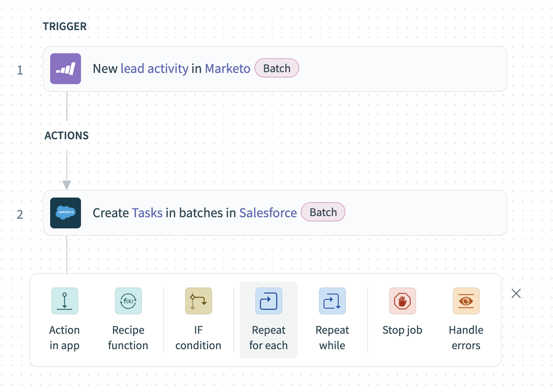Image resolution: width=553 pixels, height=392 pixels.
Task: Choose the Repeat for each loop
Action: 268,319
